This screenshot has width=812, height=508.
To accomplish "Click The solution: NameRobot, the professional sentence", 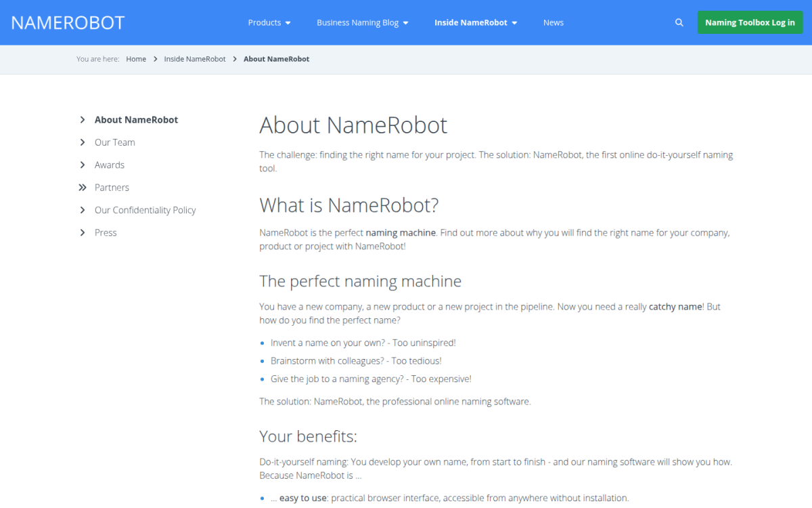I will tap(395, 402).
